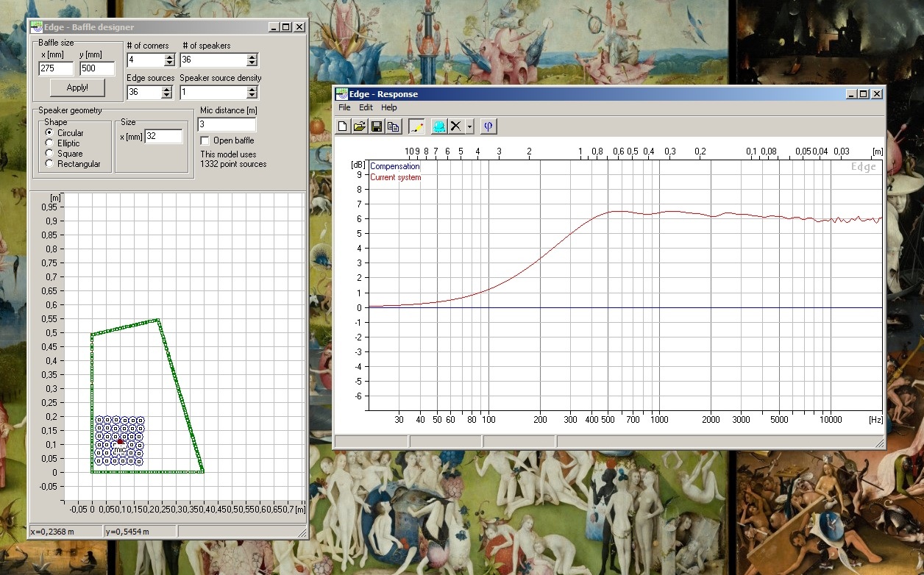Click the Baffle designer resize grip
This screenshot has height=575, width=924.
point(301,532)
